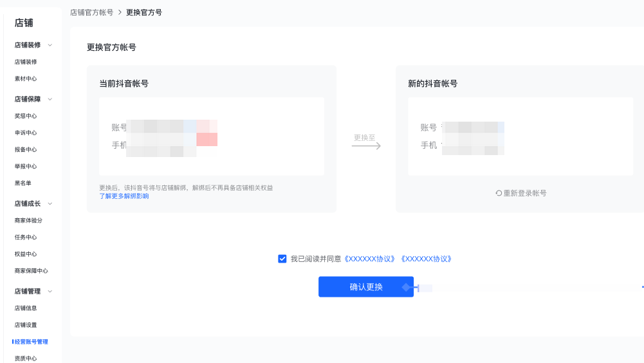Go to 奖惩中心 menu item
644x363 pixels.
(x=26, y=116)
